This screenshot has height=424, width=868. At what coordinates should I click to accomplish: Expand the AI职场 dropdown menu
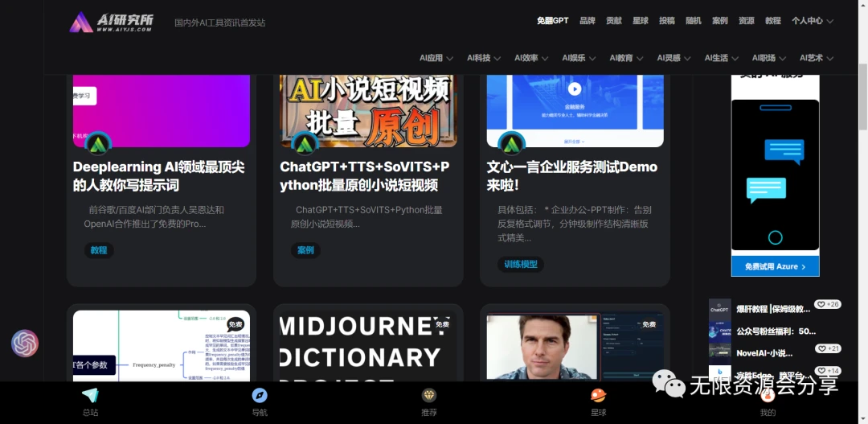coord(769,58)
